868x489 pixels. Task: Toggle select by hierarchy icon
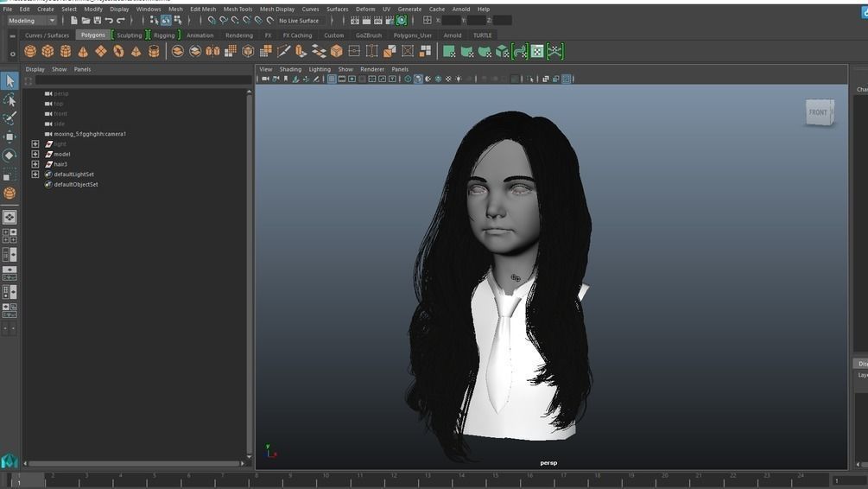[154, 21]
